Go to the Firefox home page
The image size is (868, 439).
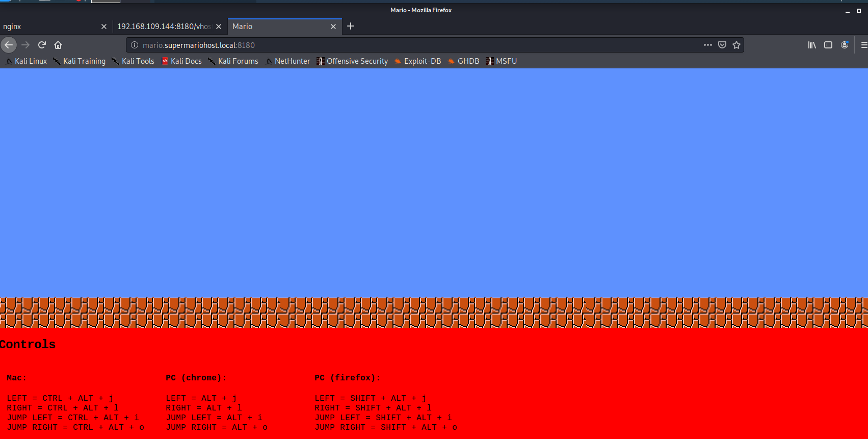coord(58,45)
